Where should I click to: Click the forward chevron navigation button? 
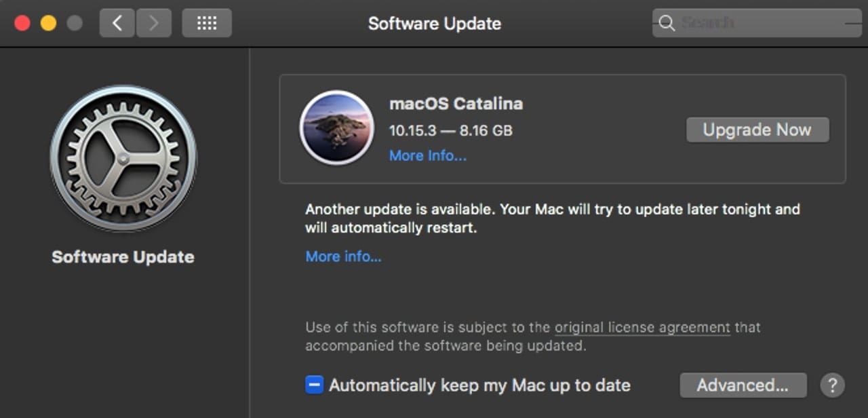(153, 23)
